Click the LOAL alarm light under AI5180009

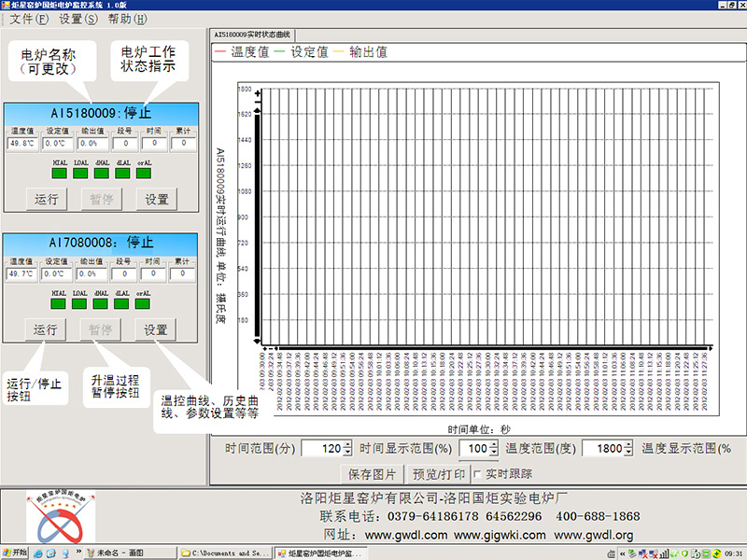[78, 173]
